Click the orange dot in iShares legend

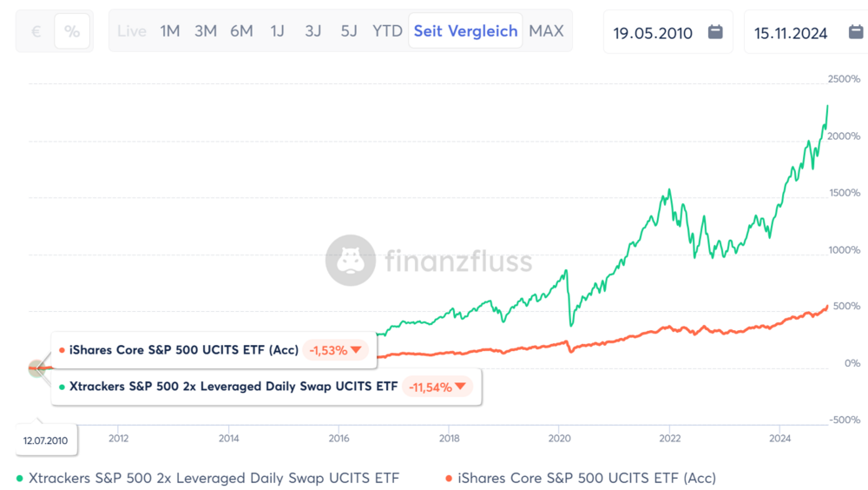tap(448, 478)
